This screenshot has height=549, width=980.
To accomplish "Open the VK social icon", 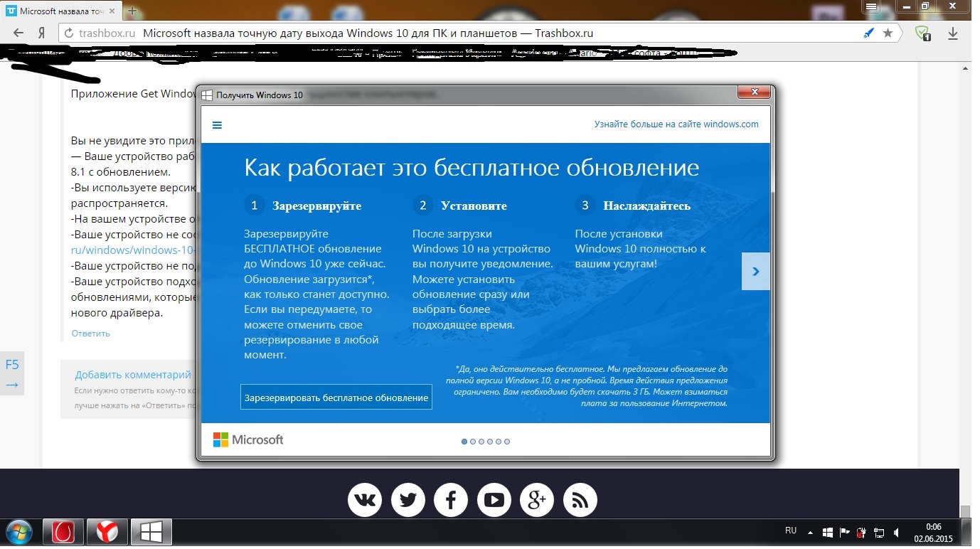I will [365, 501].
